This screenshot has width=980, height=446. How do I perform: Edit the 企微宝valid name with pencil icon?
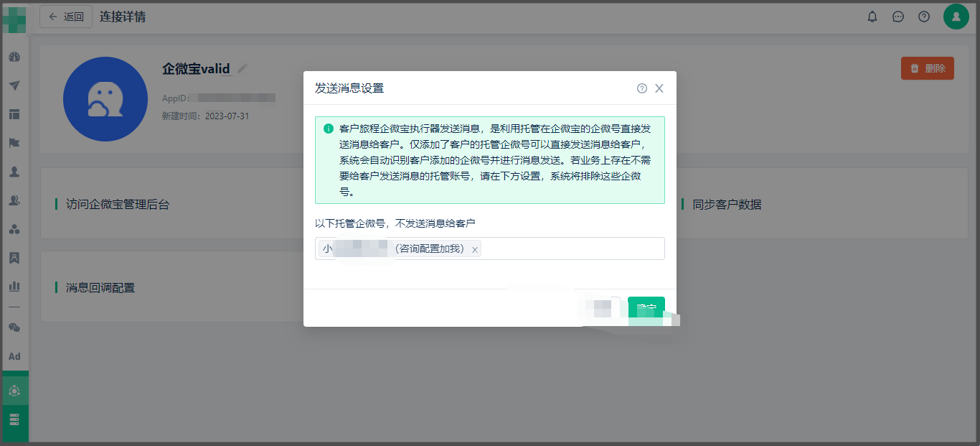[242, 68]
